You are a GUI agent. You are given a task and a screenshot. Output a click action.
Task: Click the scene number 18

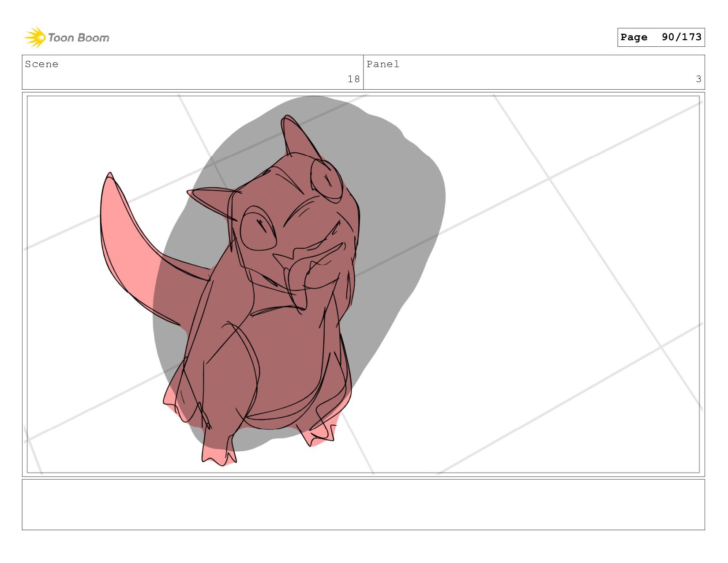(x=353, y=79)
